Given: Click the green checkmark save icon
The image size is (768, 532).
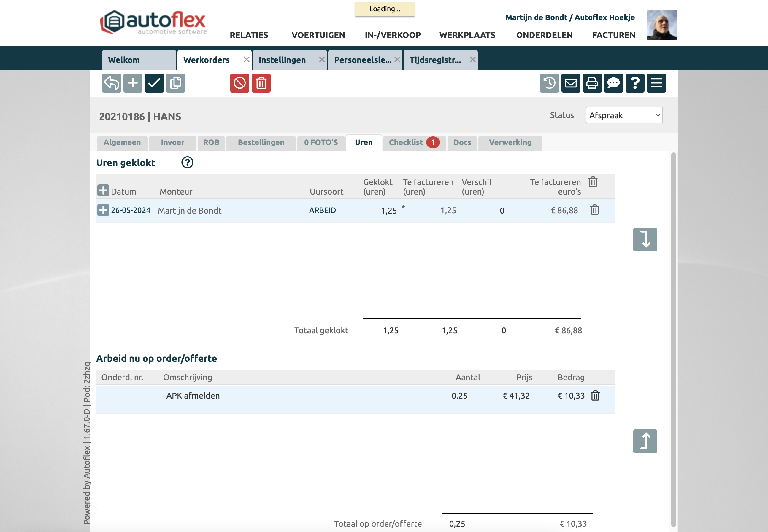Looking at the screenshot, I should [154, 83].
